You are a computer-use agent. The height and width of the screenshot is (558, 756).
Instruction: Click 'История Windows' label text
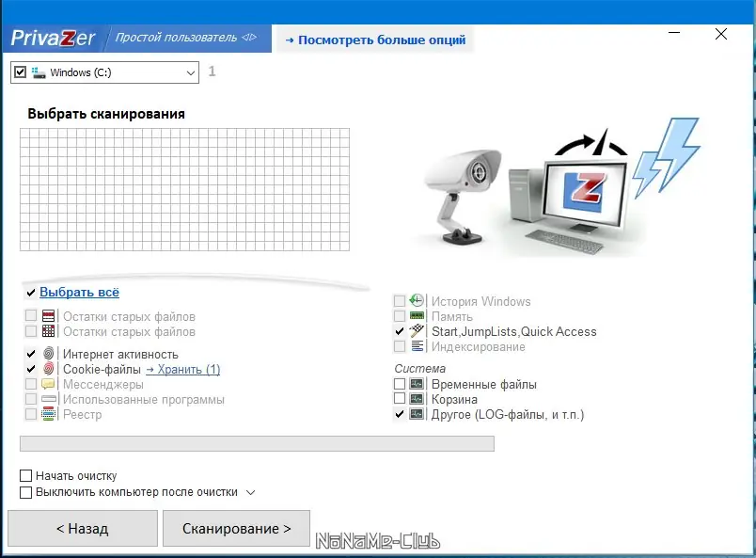point(480,301)
